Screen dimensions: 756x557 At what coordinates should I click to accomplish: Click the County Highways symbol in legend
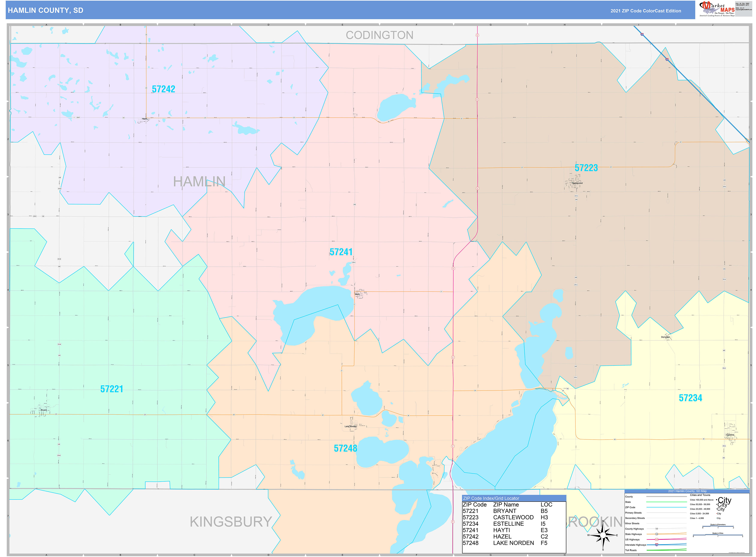point(657,529)
